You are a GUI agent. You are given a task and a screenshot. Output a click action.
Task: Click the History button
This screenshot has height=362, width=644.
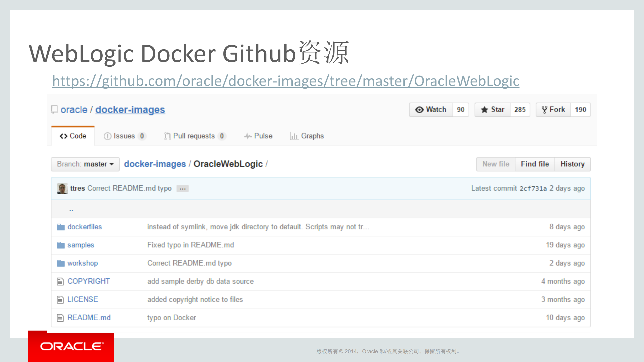tap(572, 164)
